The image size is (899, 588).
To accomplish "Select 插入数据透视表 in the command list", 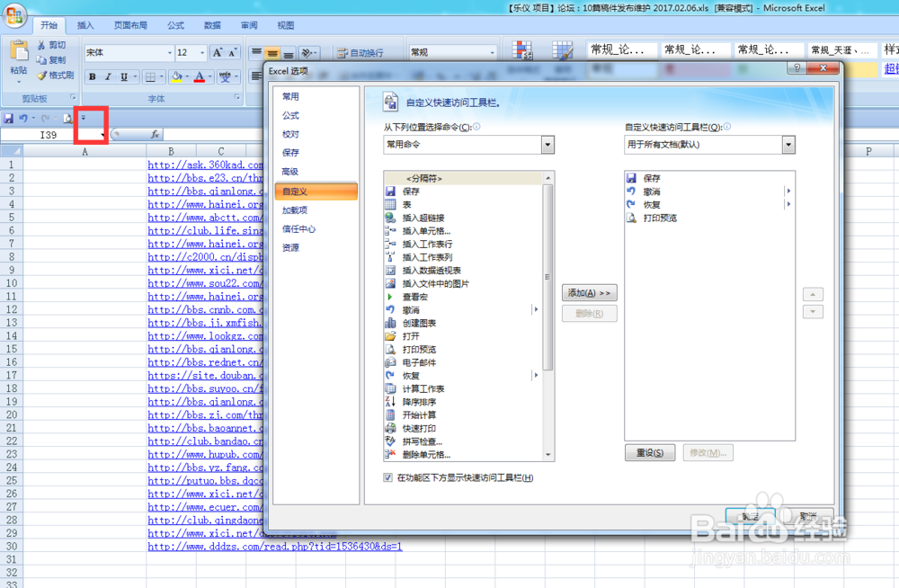I will (x=463, y=271).
